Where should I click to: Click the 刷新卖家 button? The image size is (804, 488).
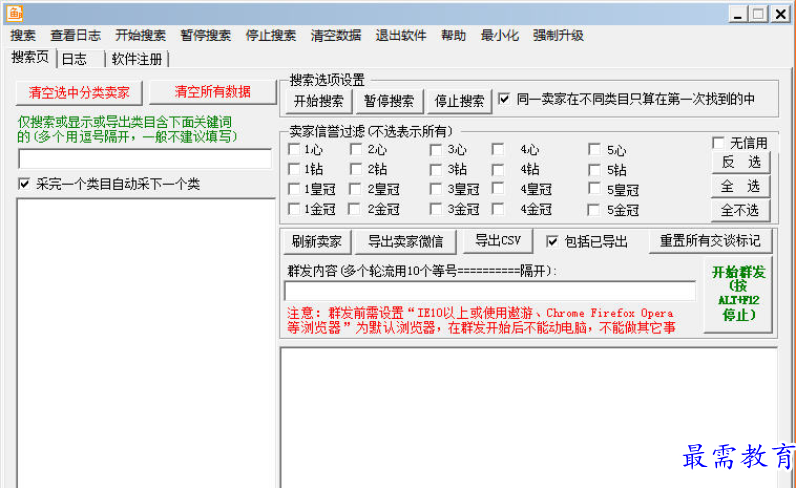317,242
